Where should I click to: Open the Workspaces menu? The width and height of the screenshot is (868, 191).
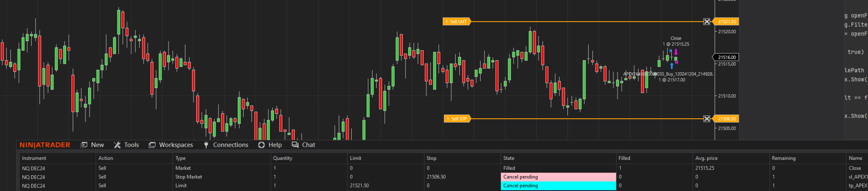click(x=171, y=145)
